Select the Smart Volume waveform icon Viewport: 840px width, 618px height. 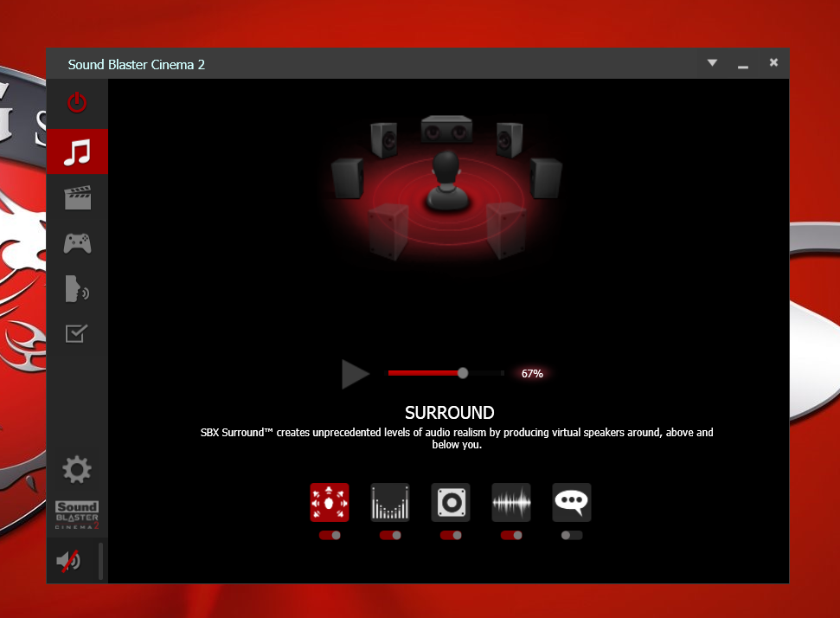point(511,502)
